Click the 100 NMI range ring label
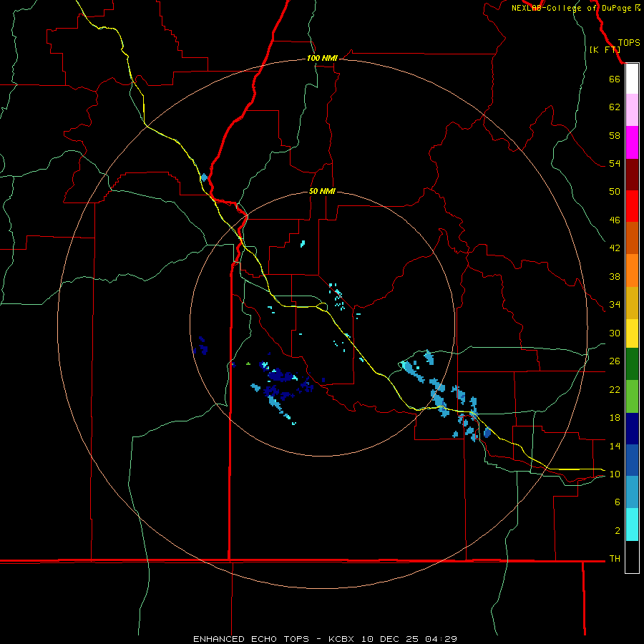The image size is (644, 644). [x=322, y=59]
